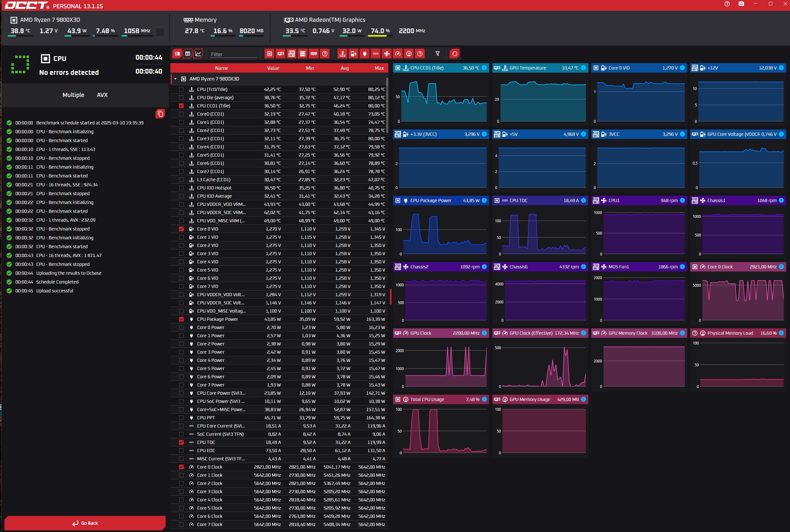The height and width of the screenshot is (532, 790).
Task: Copy benchmark log with clipboard icon
Action: click(x=160, y=114)
